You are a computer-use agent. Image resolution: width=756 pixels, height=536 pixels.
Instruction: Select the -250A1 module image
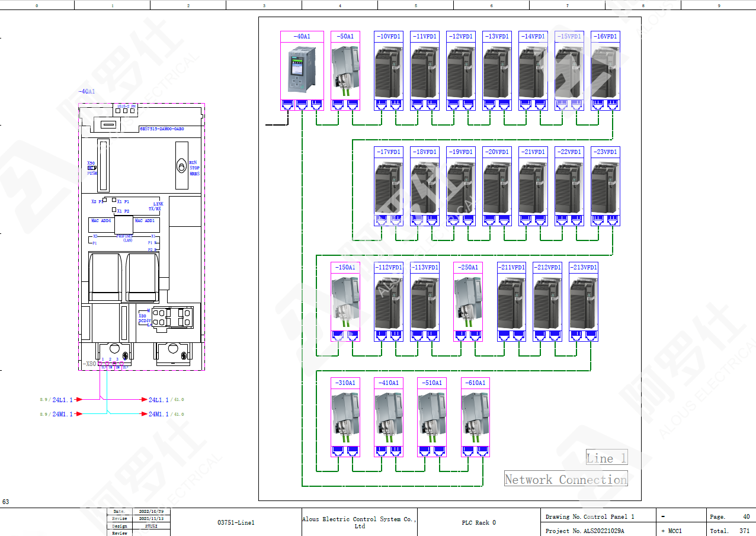pyautogui.click(x=467, y=301)
